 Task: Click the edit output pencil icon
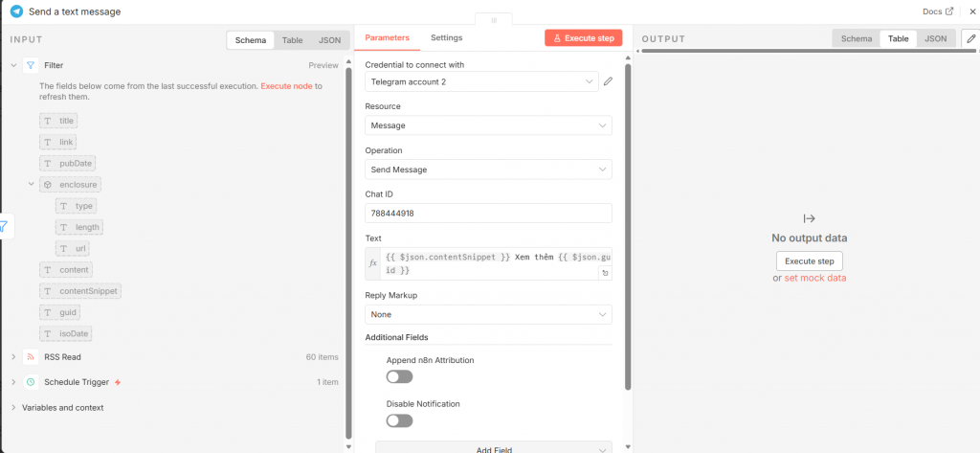coord(971,38)
